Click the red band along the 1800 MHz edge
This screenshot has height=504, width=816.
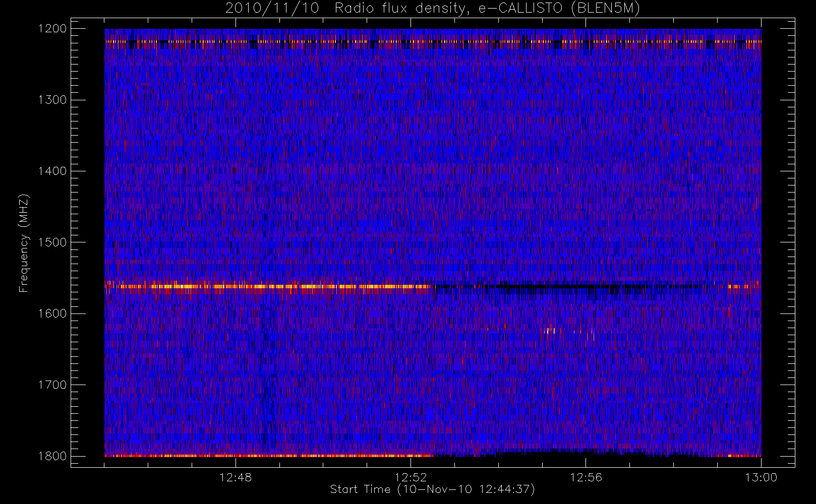[x=269, y=456]
